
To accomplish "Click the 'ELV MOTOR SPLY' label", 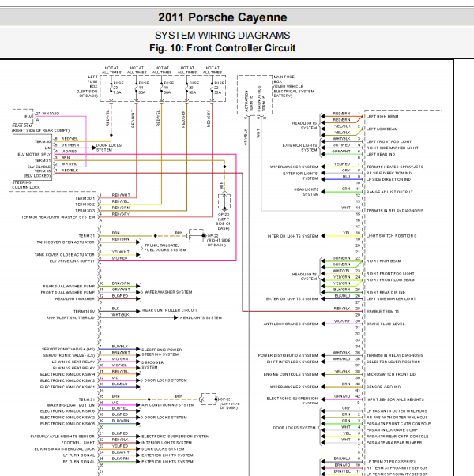I will (x=34, y=154).
